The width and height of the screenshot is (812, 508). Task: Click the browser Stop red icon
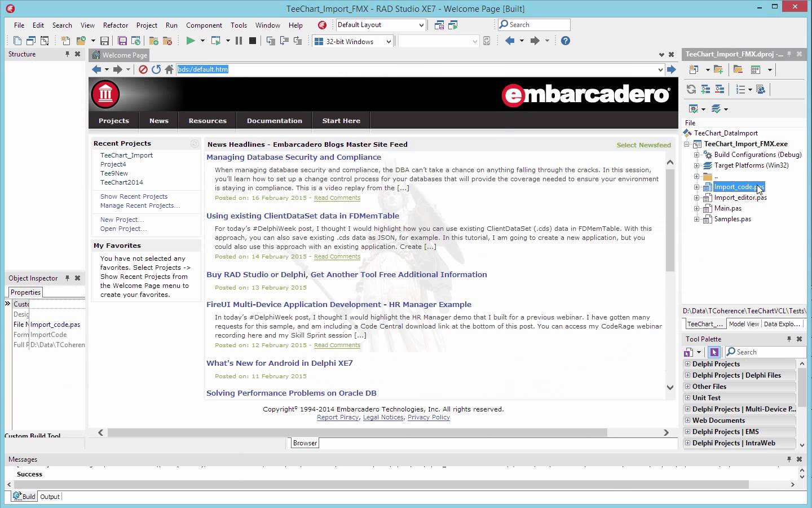point(143,69)
